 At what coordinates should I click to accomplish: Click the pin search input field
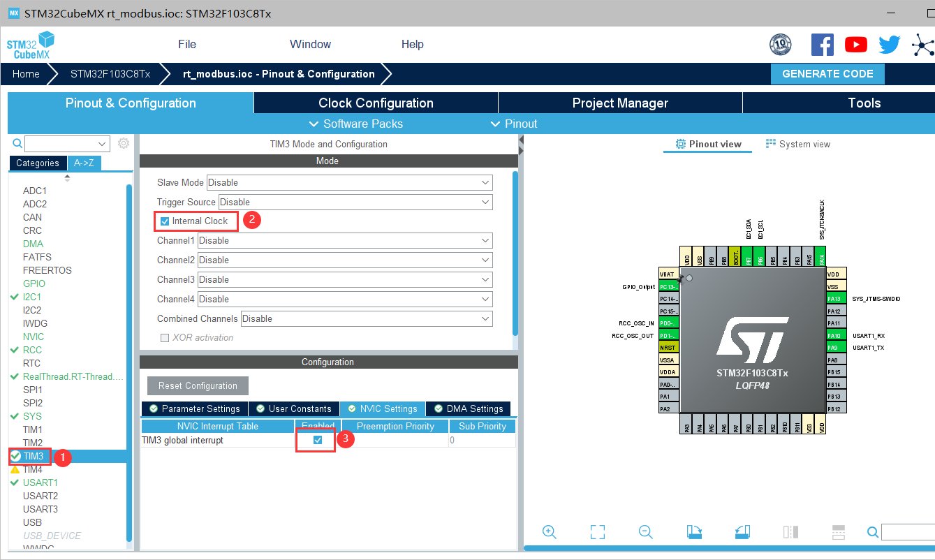pyautogui.click(x=908, y=532)
